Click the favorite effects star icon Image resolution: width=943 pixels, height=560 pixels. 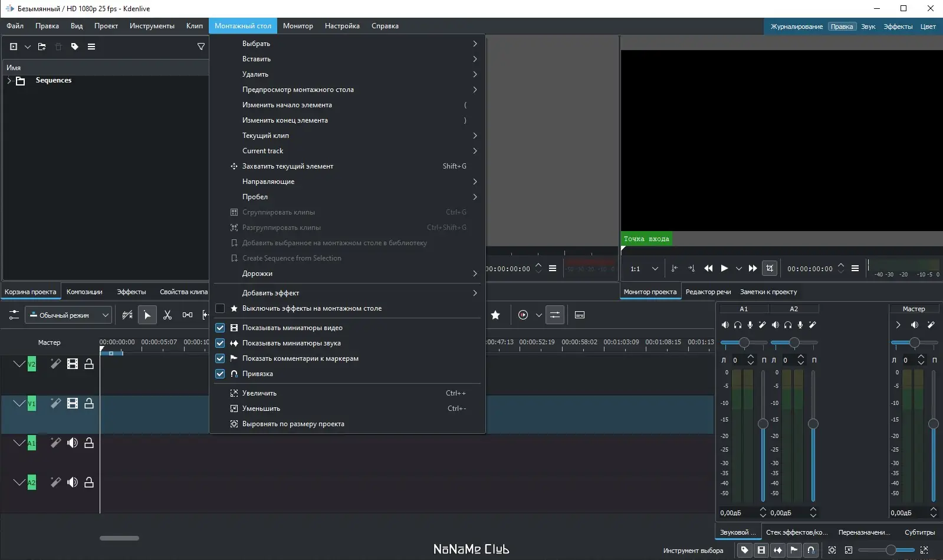tap(495, 315)
